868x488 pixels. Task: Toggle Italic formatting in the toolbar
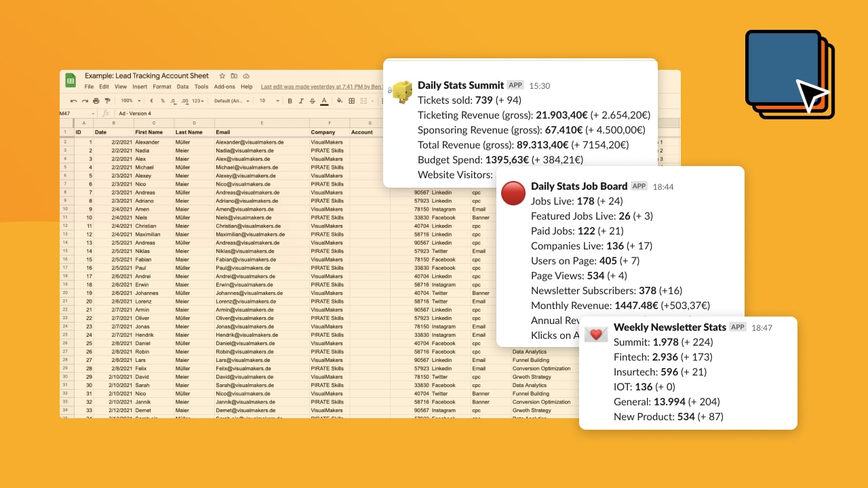pos(300,101)
